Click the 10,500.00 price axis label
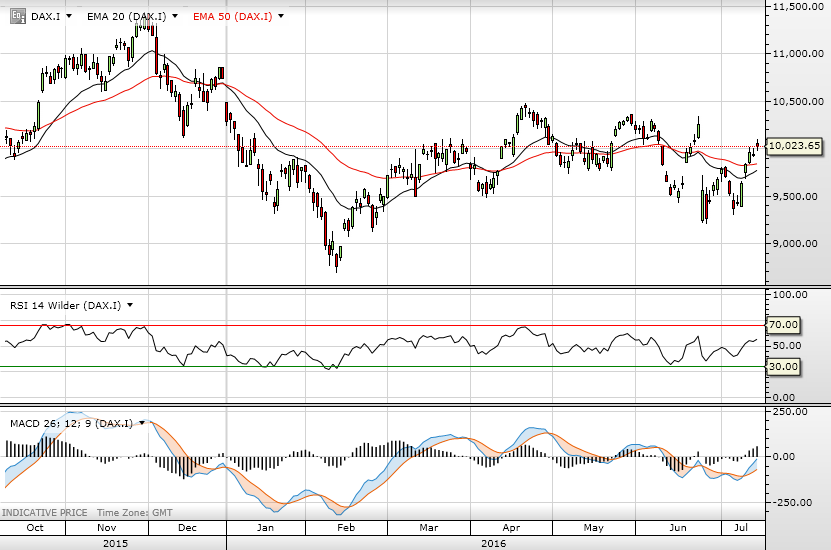Image resolution: width=831 pixels, height=550 pixels. (x=798, y=101)
